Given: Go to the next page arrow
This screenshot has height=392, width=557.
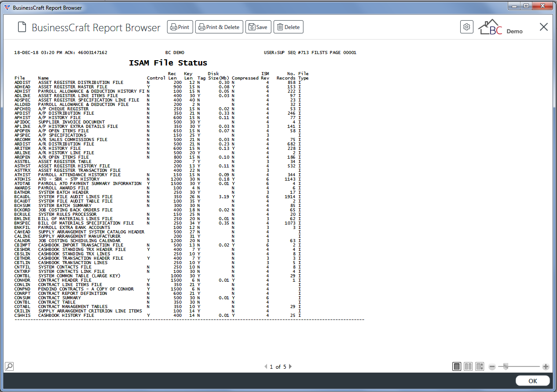Looking at the screenshot, I should (x=290, y=367).
